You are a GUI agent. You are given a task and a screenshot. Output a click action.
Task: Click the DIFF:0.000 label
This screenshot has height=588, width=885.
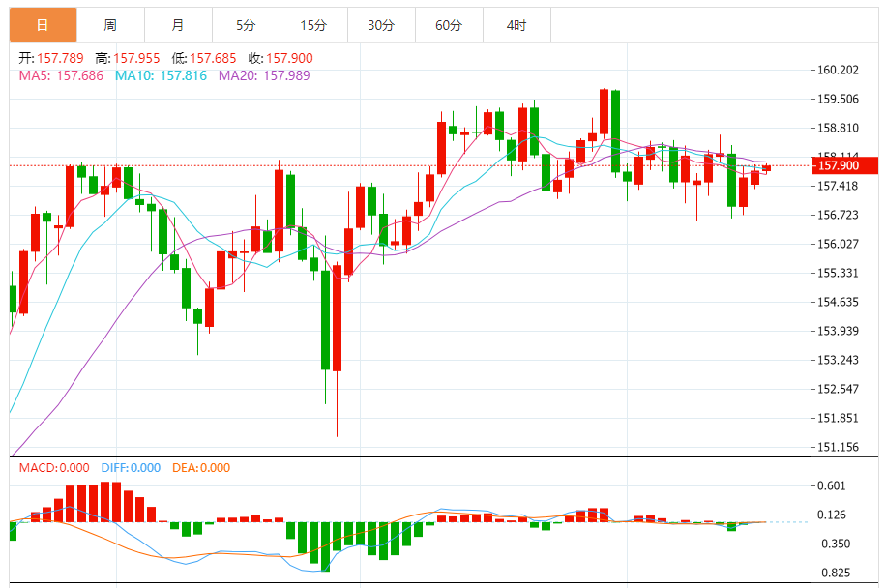pyautogui.click(x=131, y=468)
